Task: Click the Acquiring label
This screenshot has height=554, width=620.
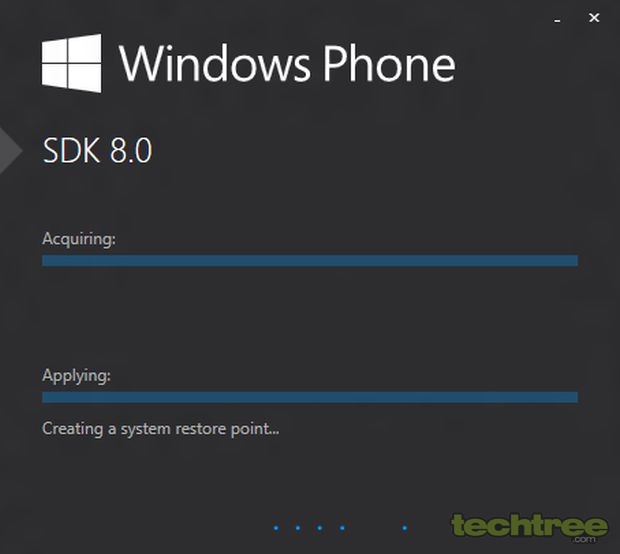Action: click(x=79, y=240)
